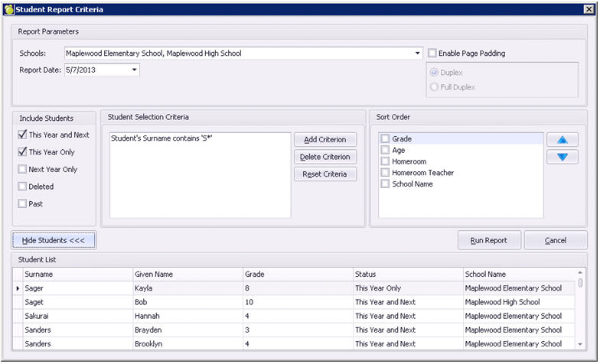Click the blue move-down arrow in Sort Order
This screenshot has width=600, height=364.
point(562,157)
